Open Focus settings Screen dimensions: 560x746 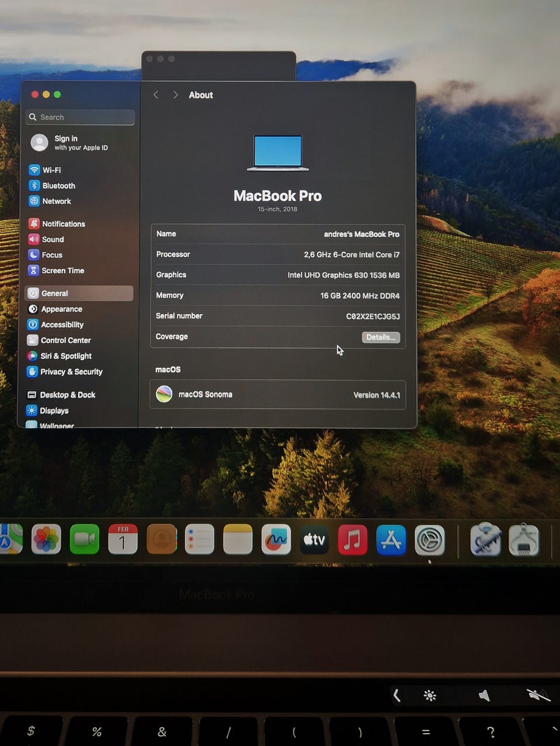(x=45, y=255)
